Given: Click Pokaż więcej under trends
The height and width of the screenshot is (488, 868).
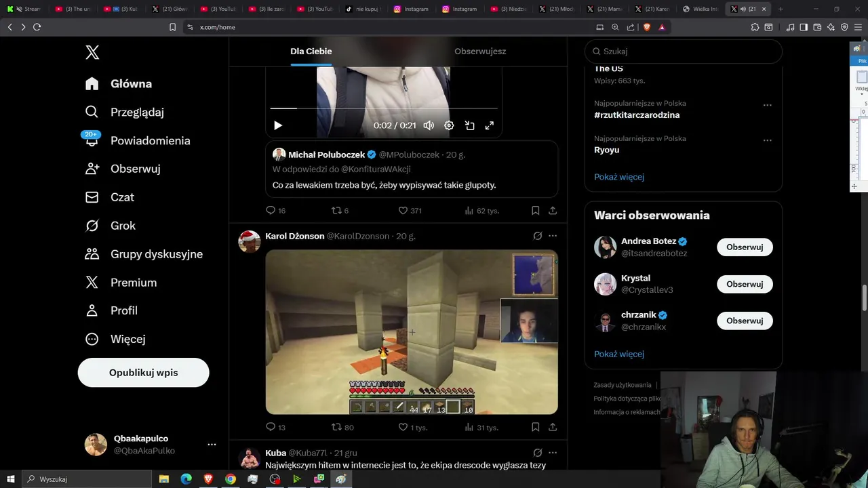Looking at the screenshot, I should [x=619, y=177].
